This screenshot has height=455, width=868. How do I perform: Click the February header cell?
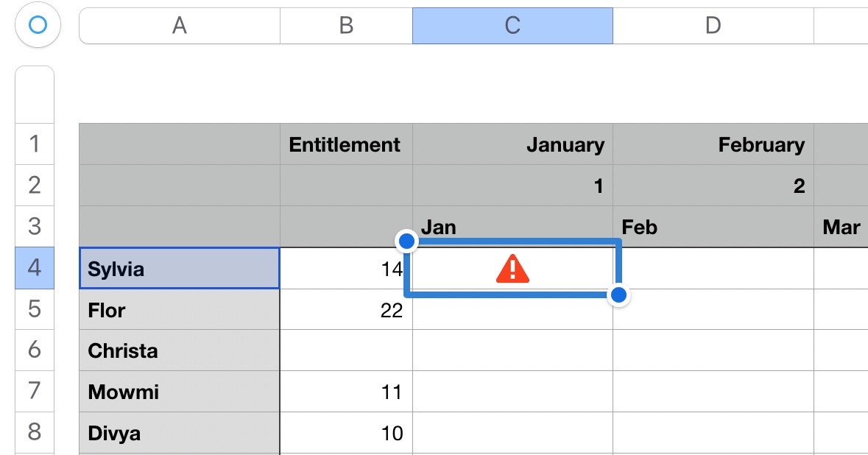point(713,144)
